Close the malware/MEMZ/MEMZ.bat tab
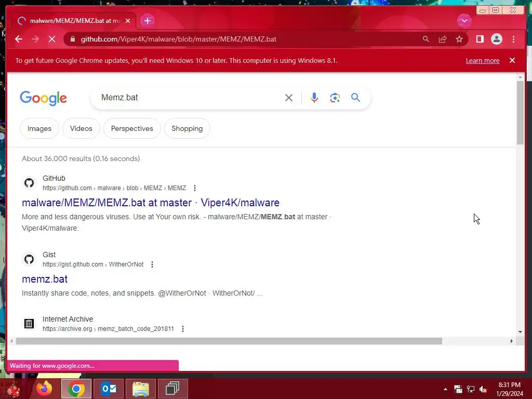The height and width of the screenshot is (399, 532). coord(128,21)
